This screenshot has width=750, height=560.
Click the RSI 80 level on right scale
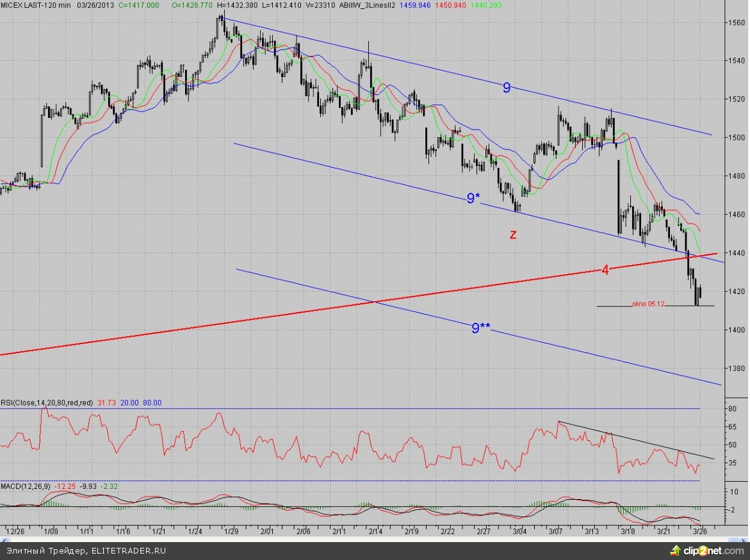(730, 408)
